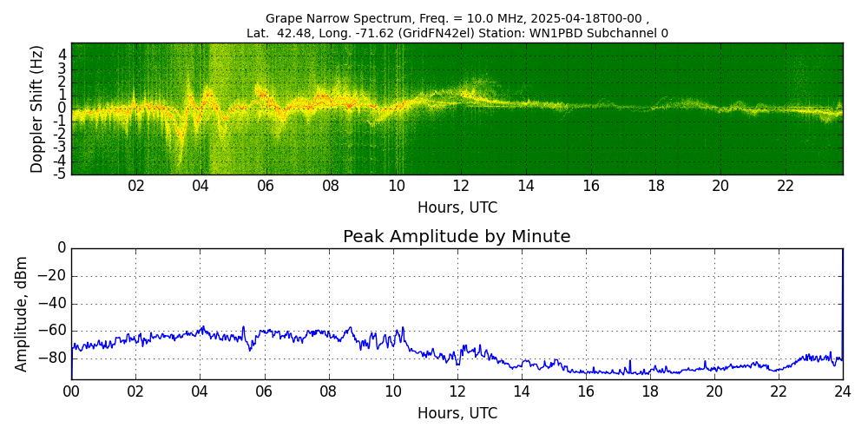The image size is (868, 434).
Task: Select the −5 tick on the Doppler axis
Action: tap(60, 174)
